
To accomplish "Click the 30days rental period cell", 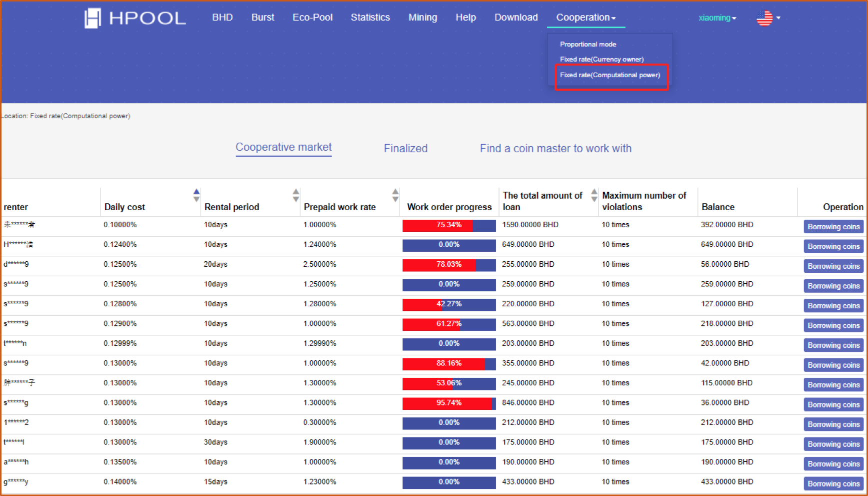I will [215, 442].
